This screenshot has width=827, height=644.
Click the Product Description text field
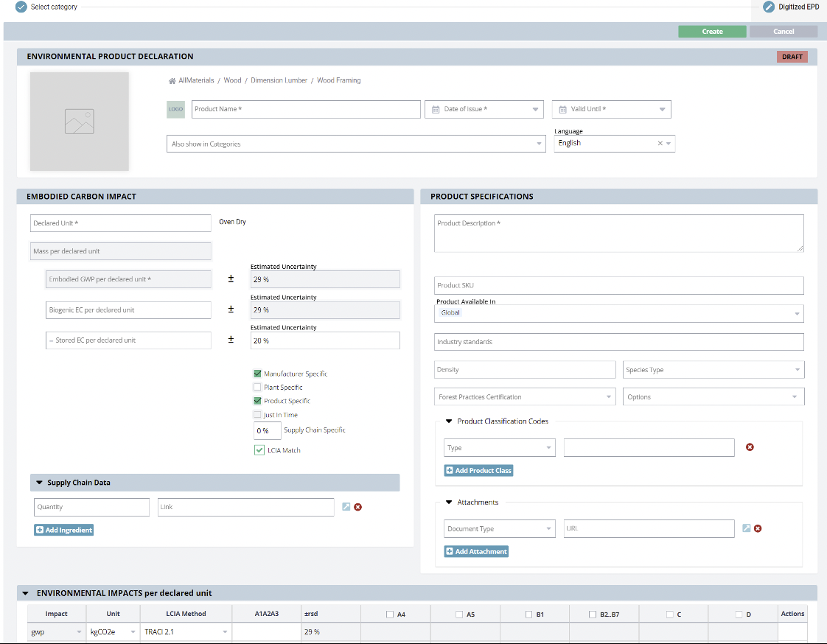618,234
